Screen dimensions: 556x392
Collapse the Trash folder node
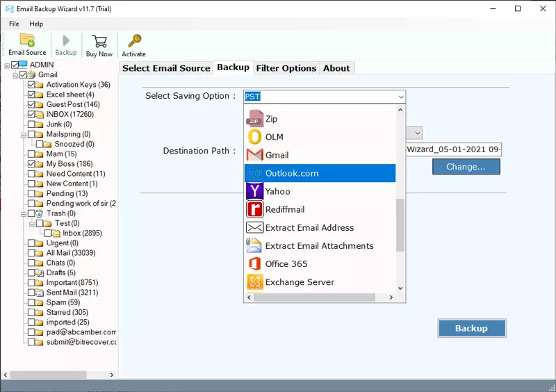tap(24, 214)
